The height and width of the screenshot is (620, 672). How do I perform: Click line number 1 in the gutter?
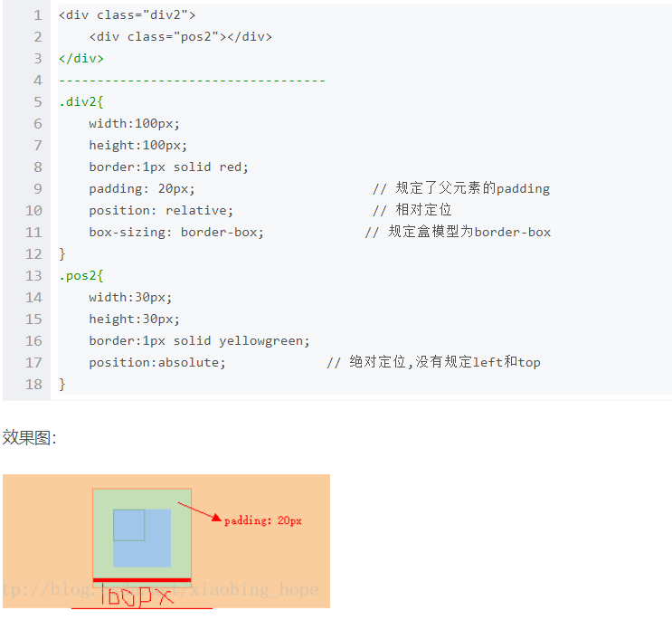[38, 15]
